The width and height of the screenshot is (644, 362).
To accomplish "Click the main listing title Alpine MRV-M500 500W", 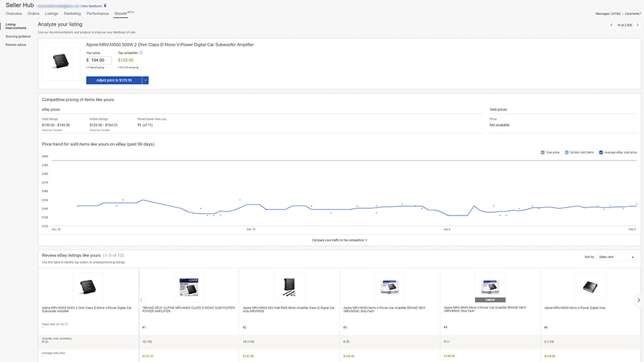I will click(170, 45).
